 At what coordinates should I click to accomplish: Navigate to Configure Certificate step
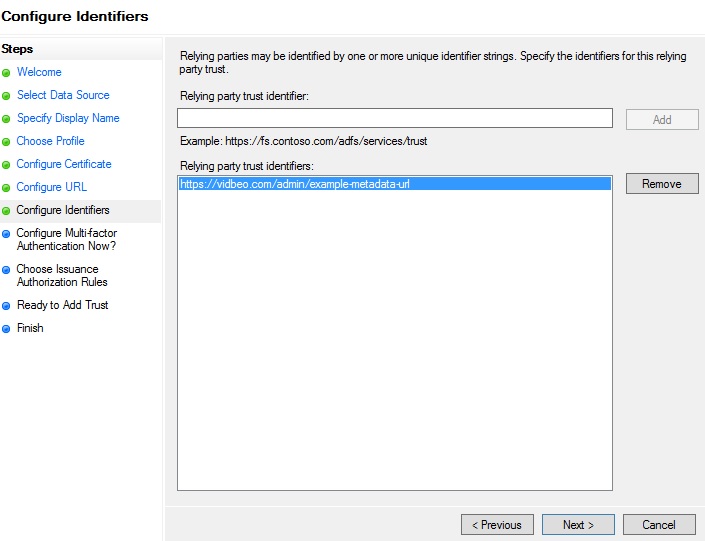click(x=64, y=164)
